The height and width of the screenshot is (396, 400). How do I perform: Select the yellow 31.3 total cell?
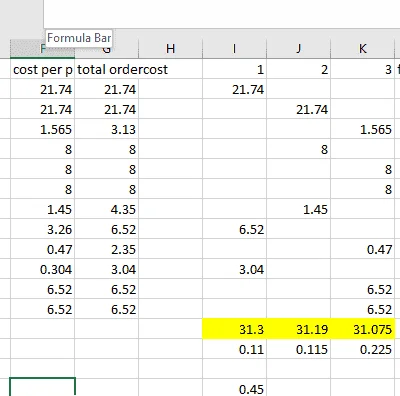[x=234, y=329]
